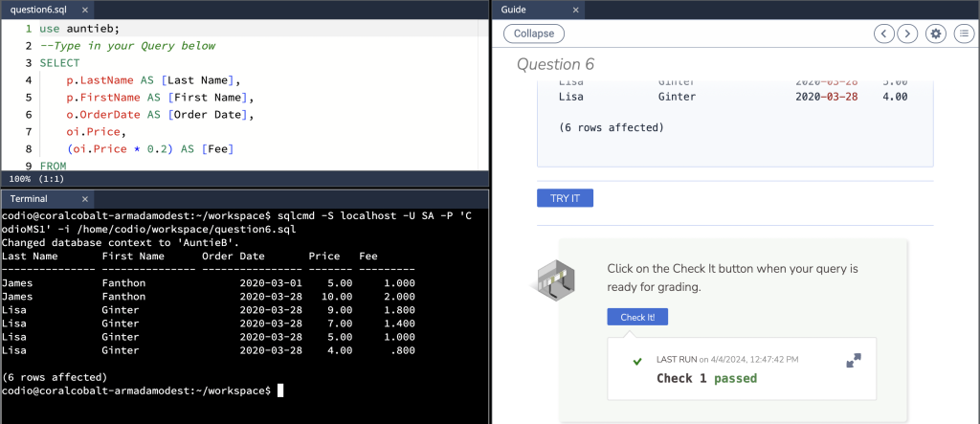Open the guide table of contents list

click(x=963, y=33)
